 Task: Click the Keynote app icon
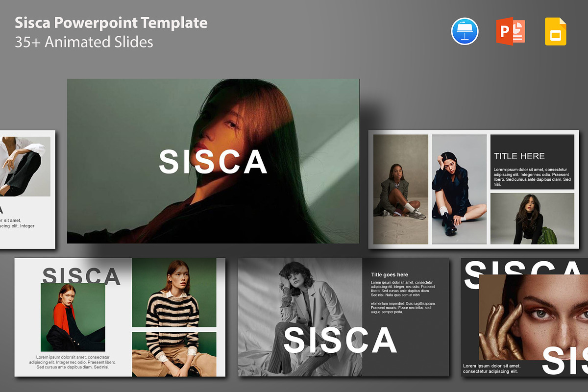point(465,31)
